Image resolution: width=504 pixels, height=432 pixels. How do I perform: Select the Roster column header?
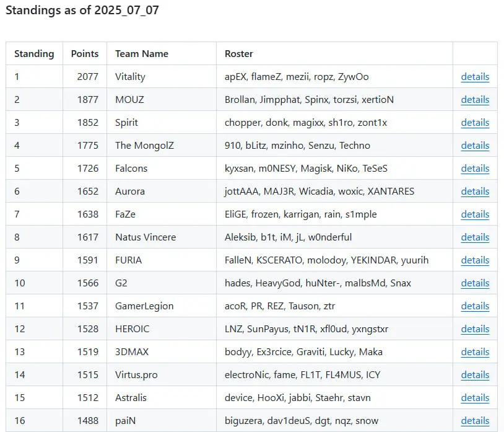[x=239, y=54]
